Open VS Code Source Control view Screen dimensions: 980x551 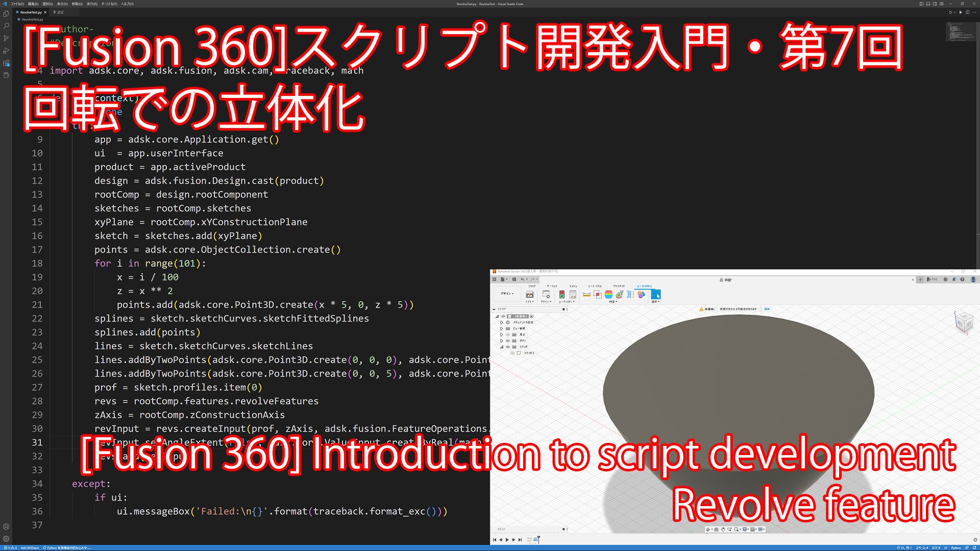click(x=6, y=38)
